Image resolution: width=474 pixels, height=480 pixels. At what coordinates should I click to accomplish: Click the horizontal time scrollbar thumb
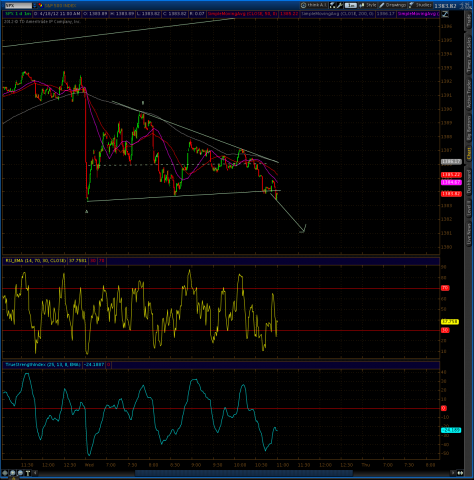click(x=244, y=473)
